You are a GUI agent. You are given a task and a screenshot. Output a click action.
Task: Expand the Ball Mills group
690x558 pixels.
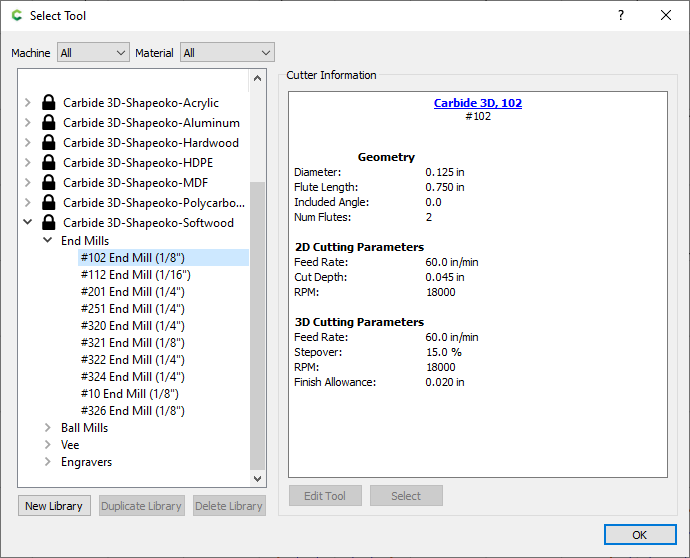pyautogui.click(x=48, y=428)
